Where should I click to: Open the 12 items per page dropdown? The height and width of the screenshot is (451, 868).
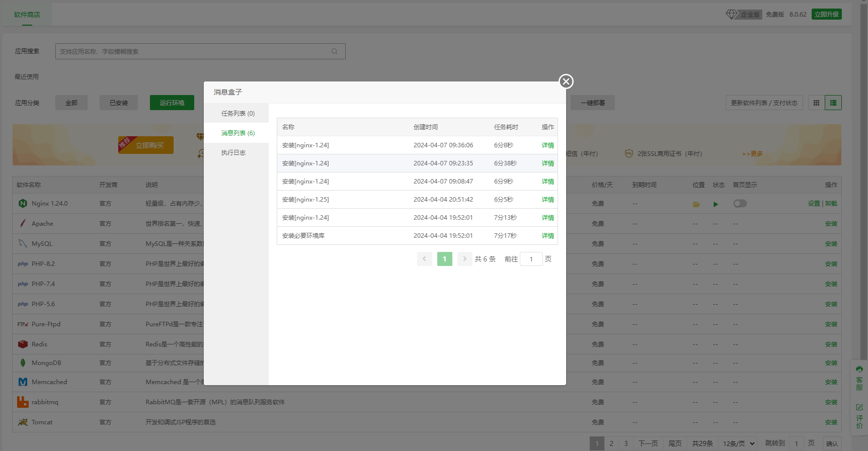738,443
